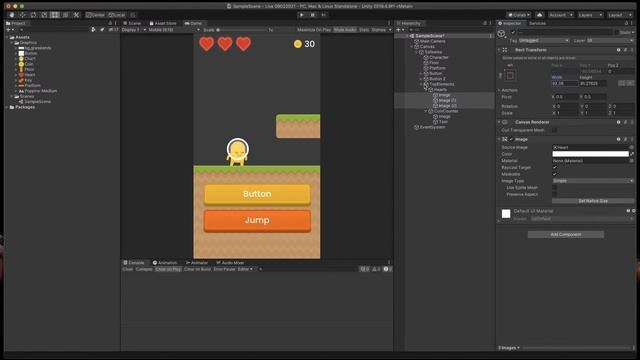Toggle Stats overlay in Game view

coord(364,30)
